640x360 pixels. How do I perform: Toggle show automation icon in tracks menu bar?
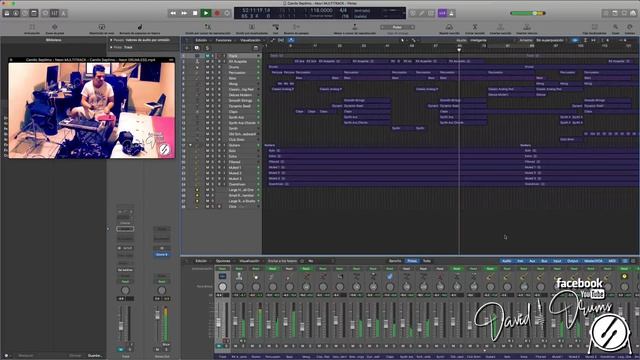click(x=273, y=40)
